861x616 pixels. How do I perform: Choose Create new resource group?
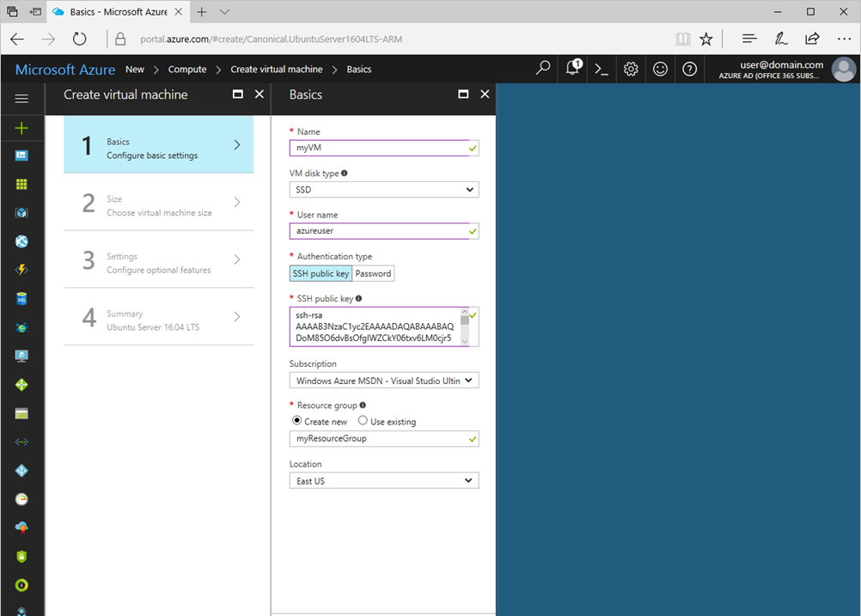click(x=297, y=421)
